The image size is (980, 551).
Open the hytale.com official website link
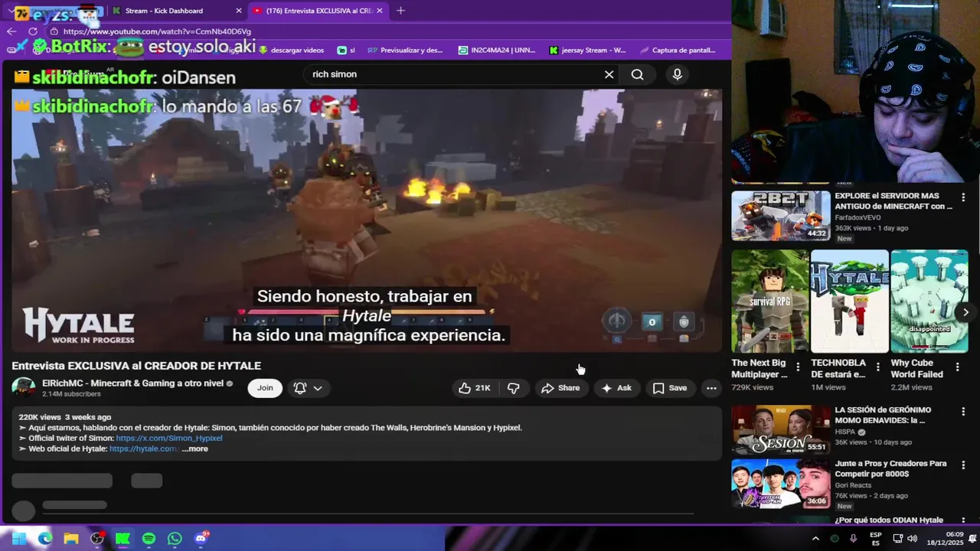tap(144, 448)
